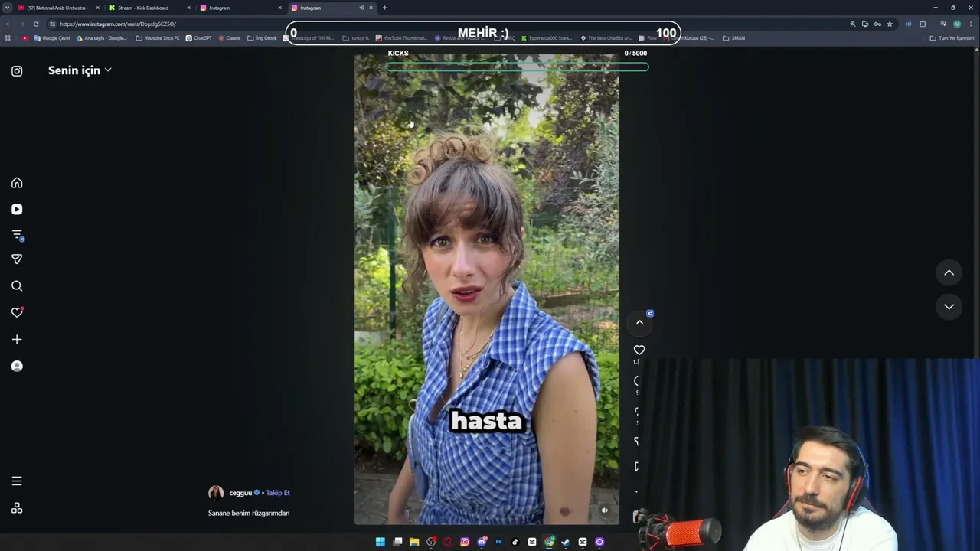Open the hamburger More menu in sidebar
980x551 pixels.
(x=17, y=481)
